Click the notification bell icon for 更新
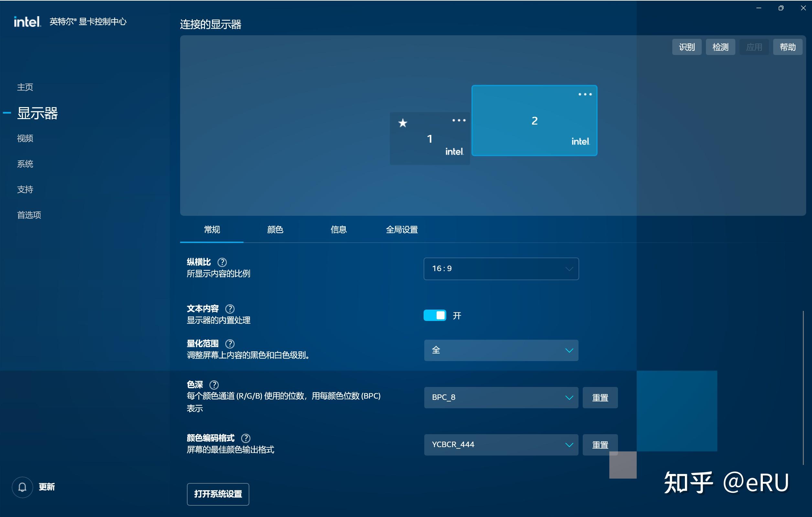The width and height of the screenshot is (812, 517). [x=22, y=487]
